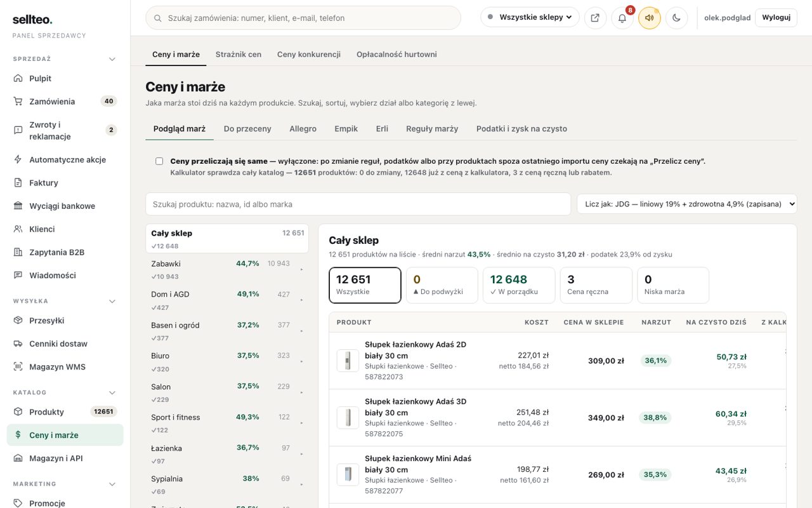Open store in new window icon
The height and width of the screenshot is (508, 812).
[595, 18]
